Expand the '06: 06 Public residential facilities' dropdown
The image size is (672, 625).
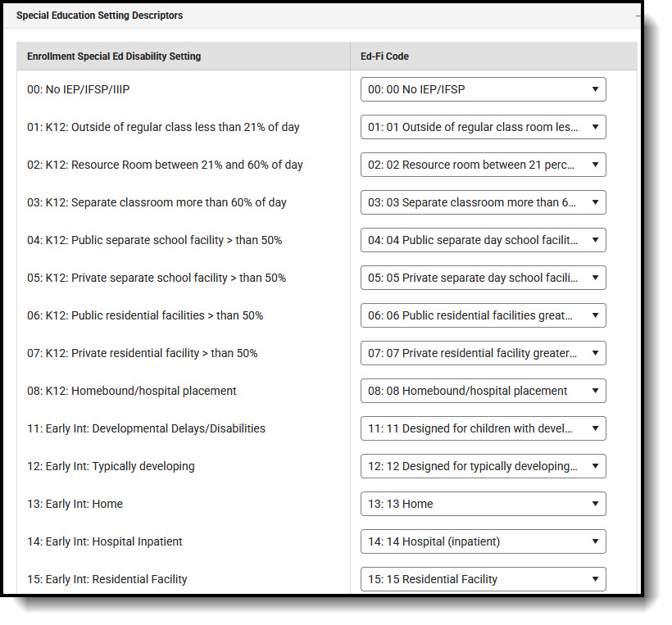pos(483,315)
